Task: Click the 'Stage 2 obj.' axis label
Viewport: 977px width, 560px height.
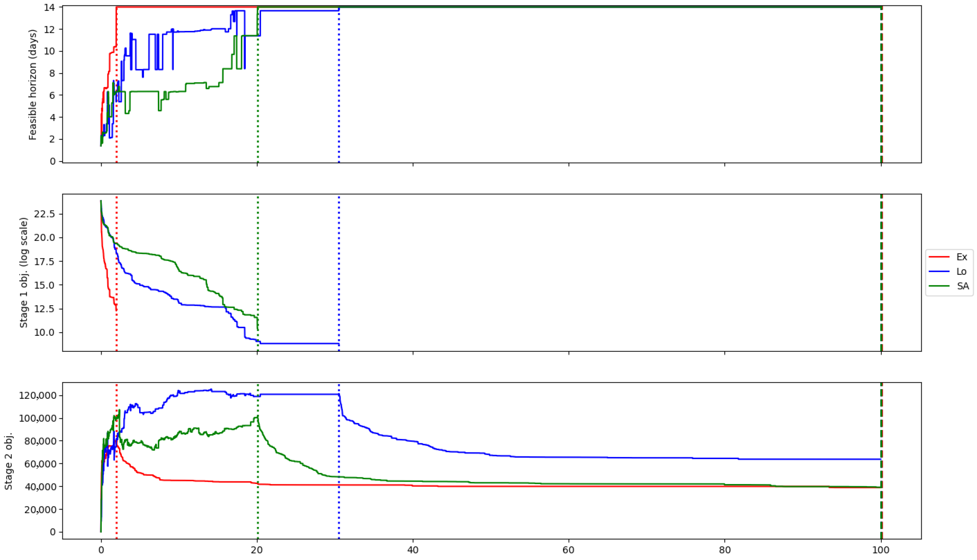Action: (9, 461)
